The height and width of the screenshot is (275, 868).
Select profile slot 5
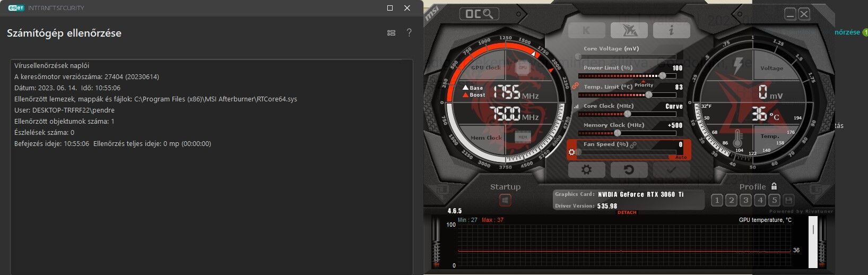(x=774, y=200)
